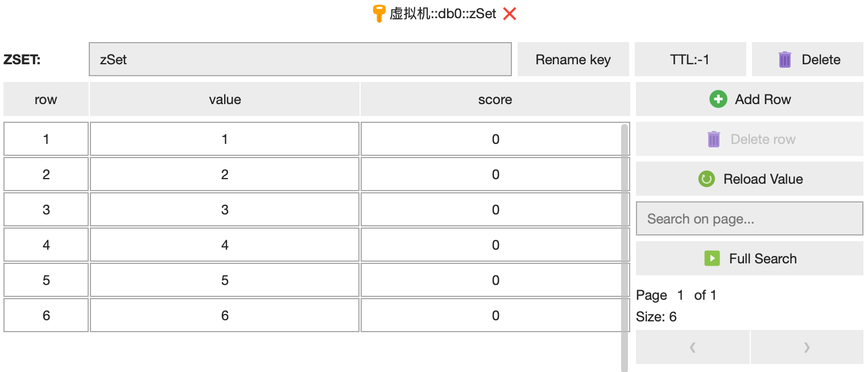The width and height of the screenshot is (868, 372).
Task: Open Full Search for the zSet key
Action: pos(749,258)
